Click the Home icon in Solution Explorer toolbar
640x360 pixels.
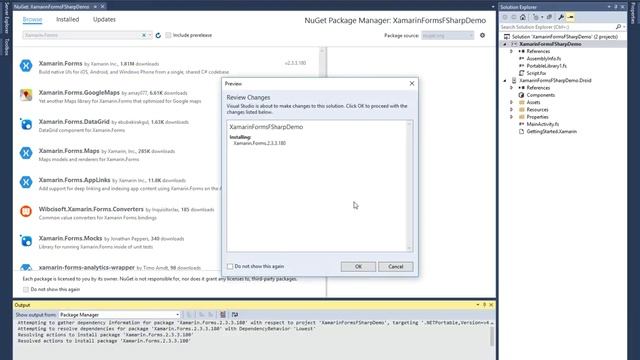coord(523,17)
